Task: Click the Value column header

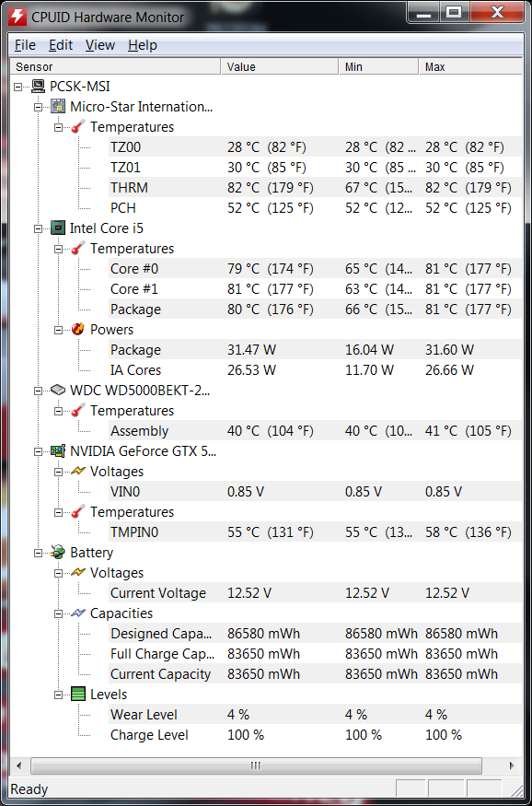Action: [280, 67]
